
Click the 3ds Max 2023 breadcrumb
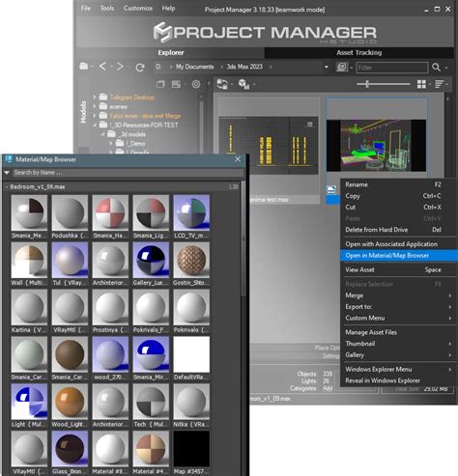(244, 67)
